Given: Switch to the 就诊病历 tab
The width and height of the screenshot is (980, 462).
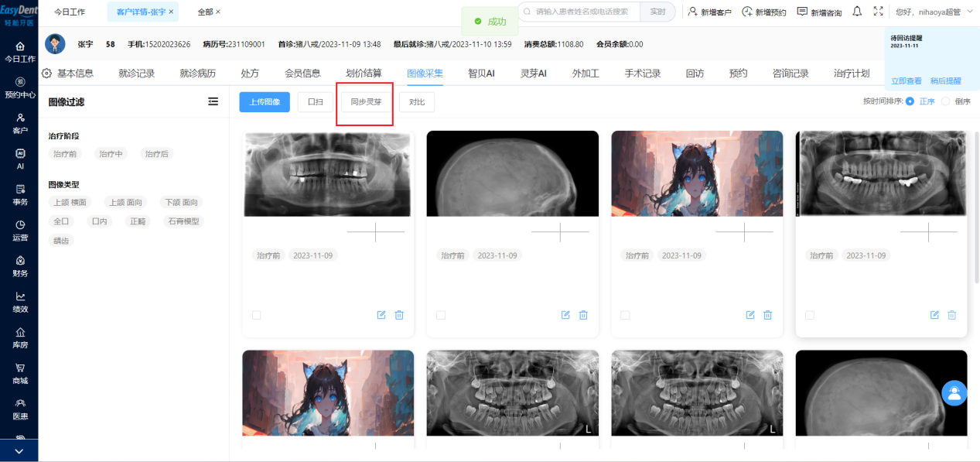Looking at the screenshot, I should 198,74.
